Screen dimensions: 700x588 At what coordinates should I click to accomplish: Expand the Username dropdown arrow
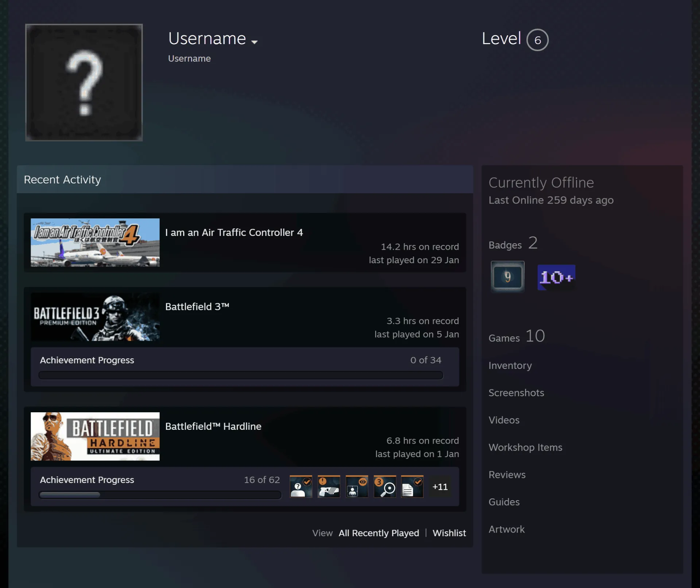[254, 42]
